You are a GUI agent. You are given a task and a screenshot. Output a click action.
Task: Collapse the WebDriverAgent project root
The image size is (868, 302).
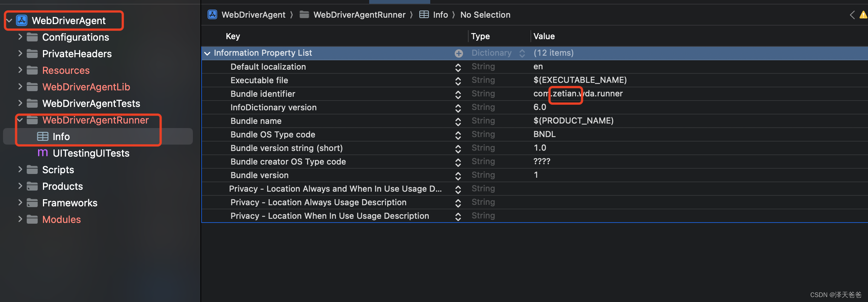coord(9,20)
